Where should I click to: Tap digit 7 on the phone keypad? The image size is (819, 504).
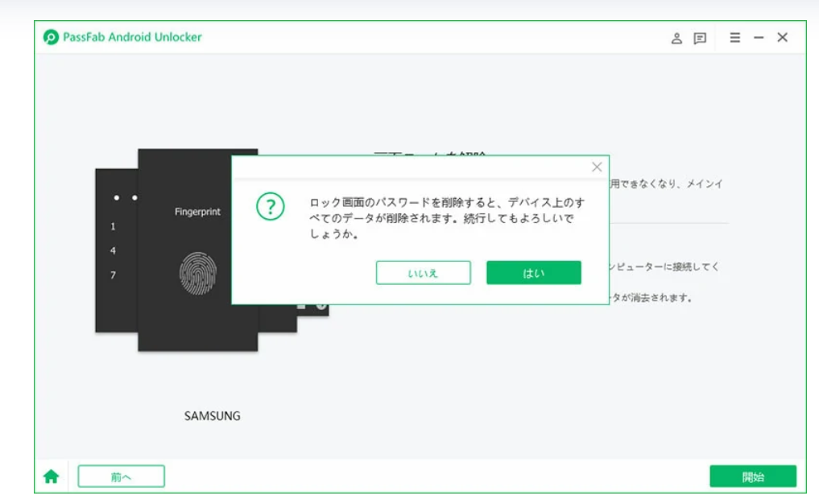tap(113, 275)
